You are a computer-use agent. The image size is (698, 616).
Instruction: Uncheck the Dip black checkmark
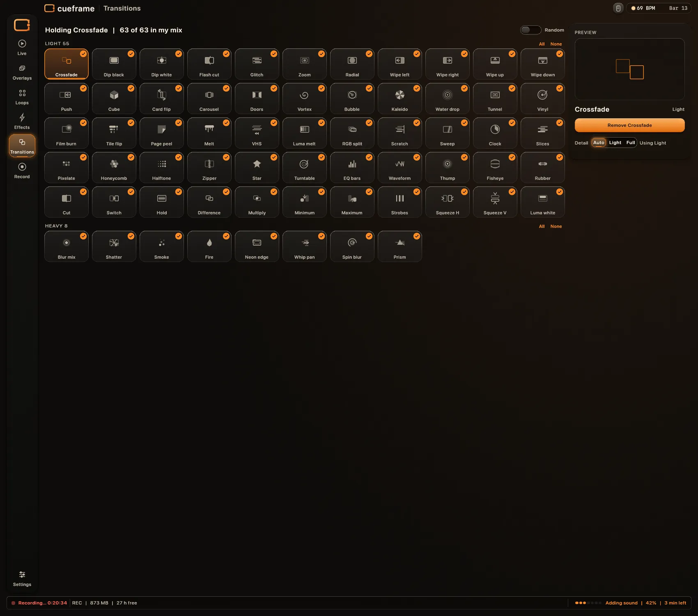click(131, 54)
